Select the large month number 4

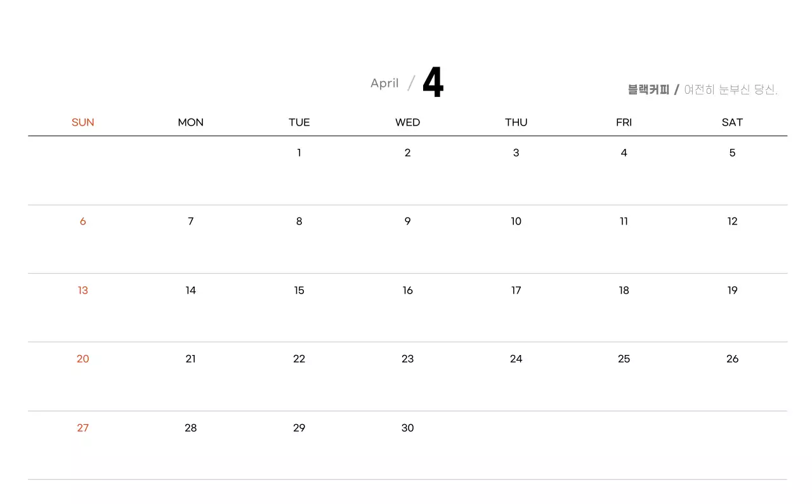(433, 83)
